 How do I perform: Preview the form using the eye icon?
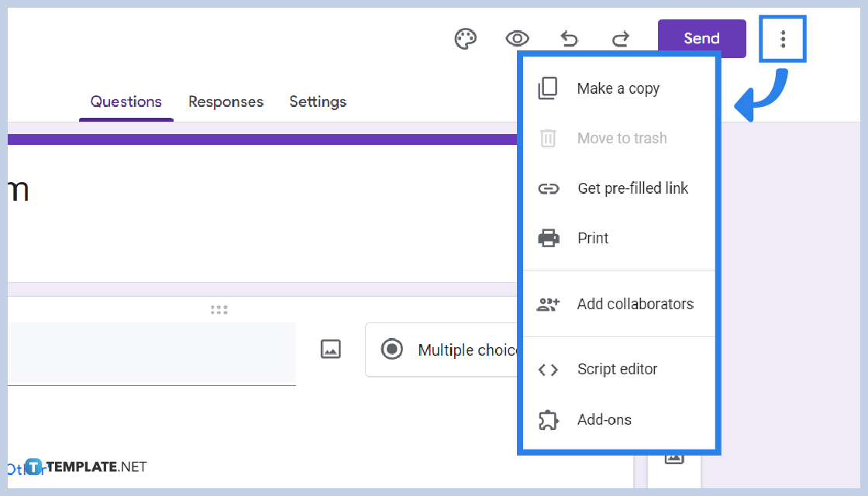[516, 38]
